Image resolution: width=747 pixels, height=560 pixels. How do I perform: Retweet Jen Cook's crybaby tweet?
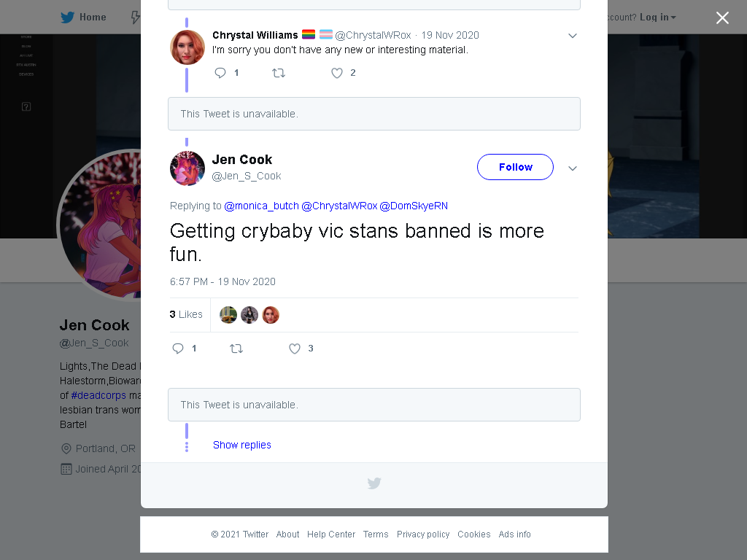coord(236,349)
